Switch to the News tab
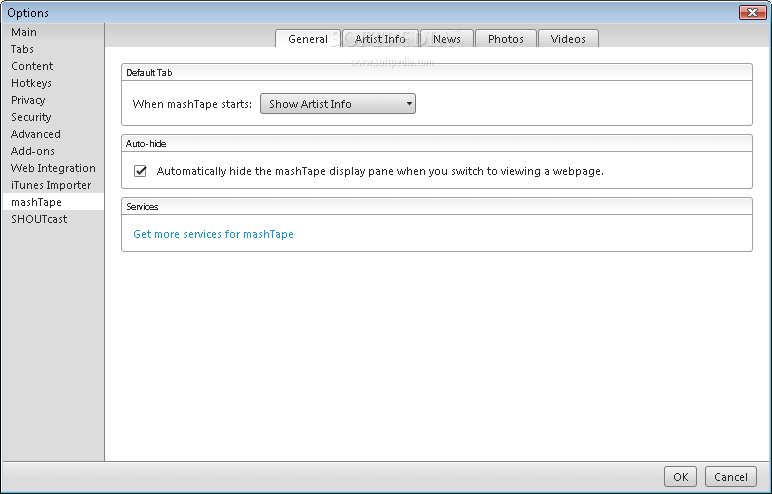The width and height of the screenshot is (772, 494). pyautogui.click(x=447, y=39)
